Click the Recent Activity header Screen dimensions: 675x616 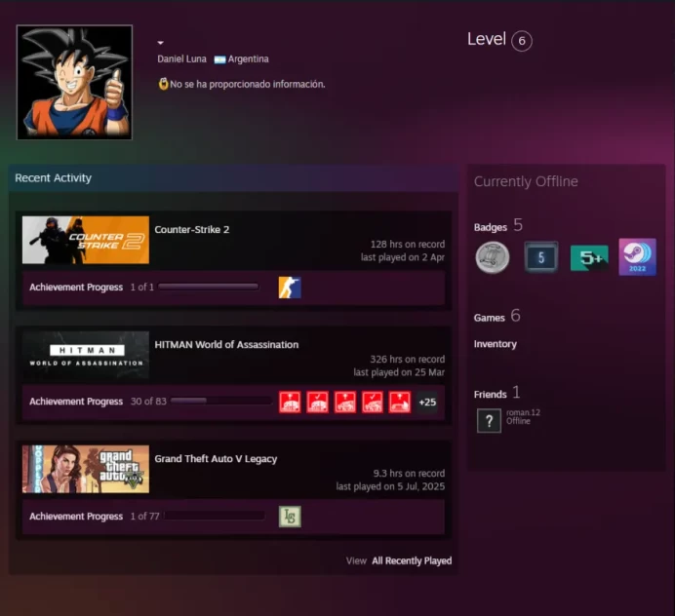53,178
